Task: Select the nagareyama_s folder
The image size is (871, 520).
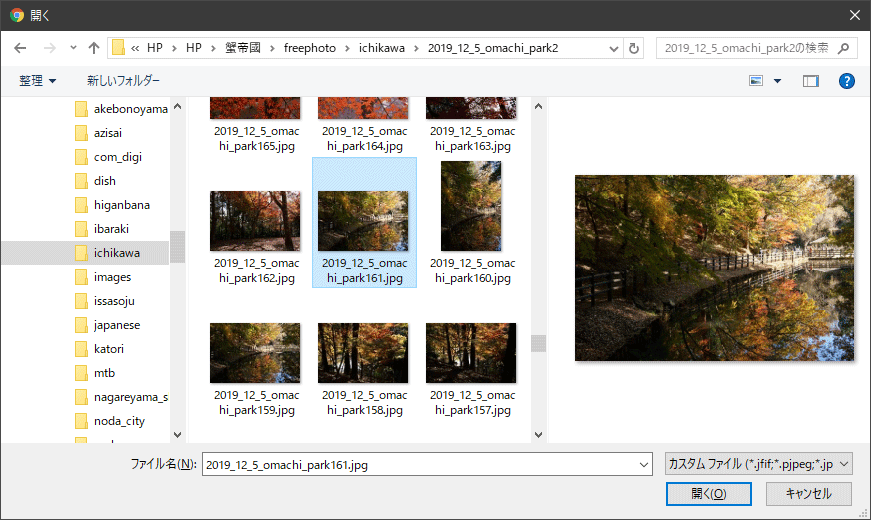Action: coord(121,397)
